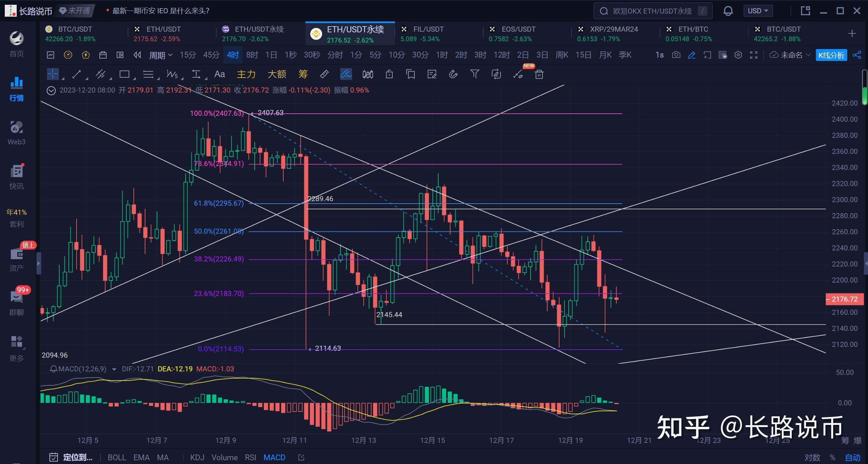Select the rectangle shape drawing tool
868x464 pixels.
pyautogui.click(x=124, y=74)
